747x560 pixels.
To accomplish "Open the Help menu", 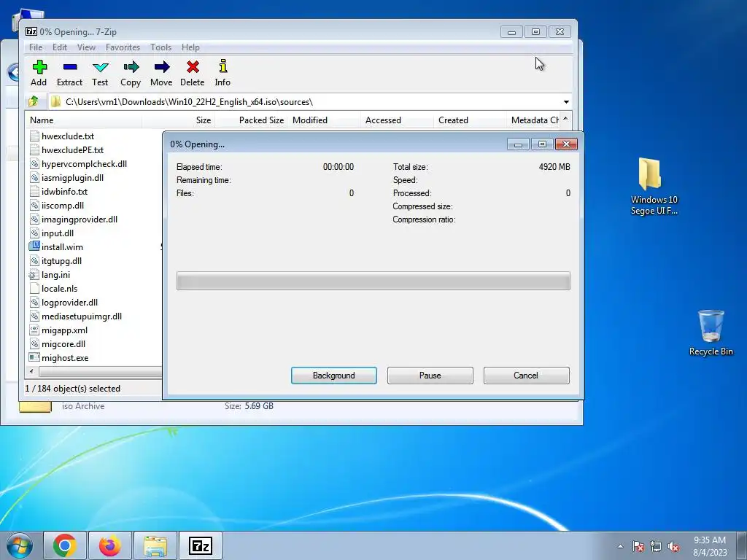I will [x=190, y=47].
